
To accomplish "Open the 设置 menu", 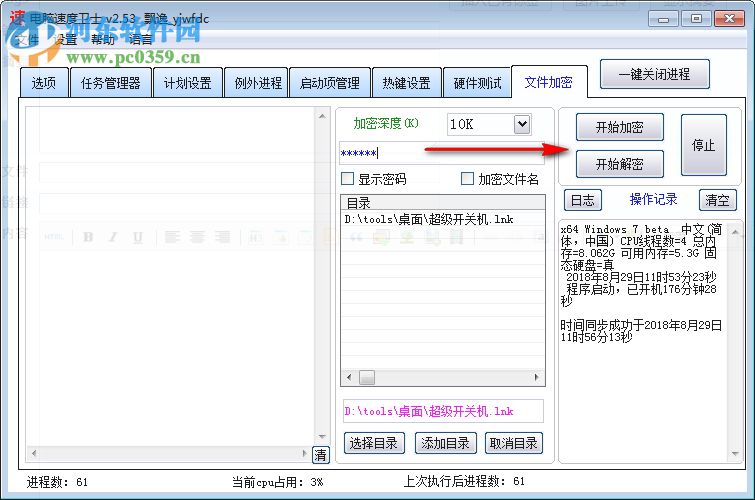I will 65,39.
